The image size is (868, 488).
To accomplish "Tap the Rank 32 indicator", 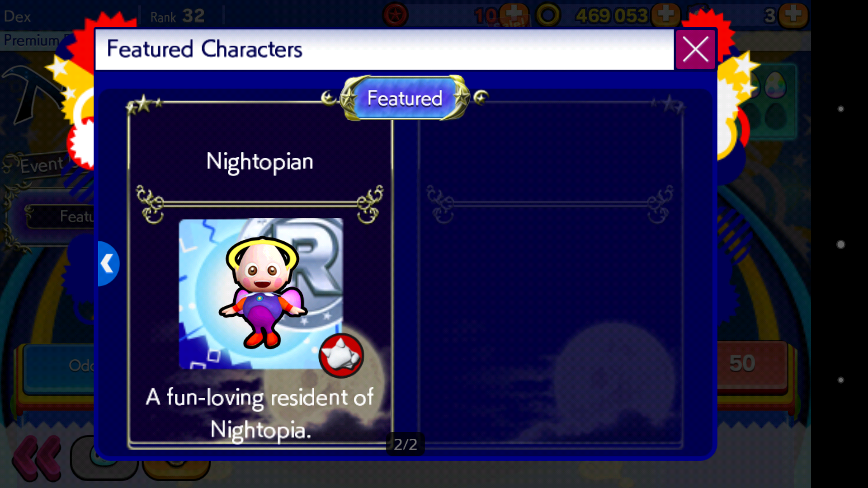I will pos(178,16).
